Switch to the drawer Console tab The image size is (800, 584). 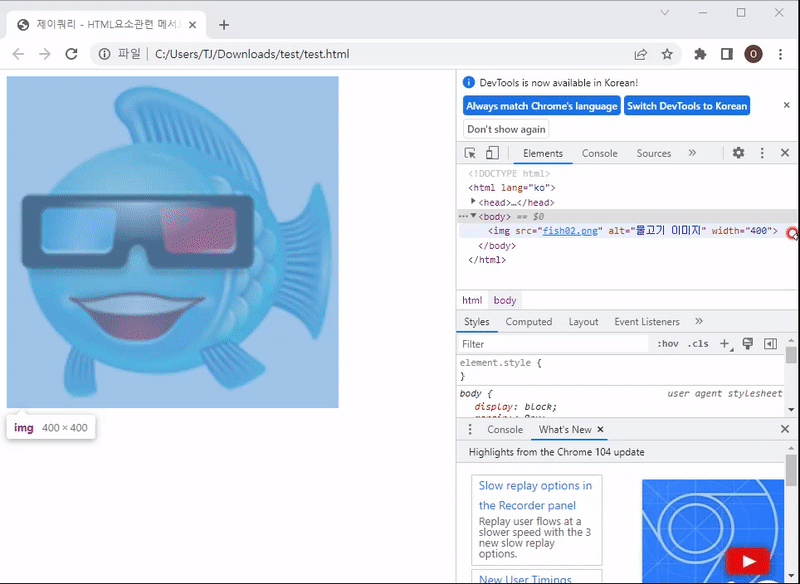505,429
